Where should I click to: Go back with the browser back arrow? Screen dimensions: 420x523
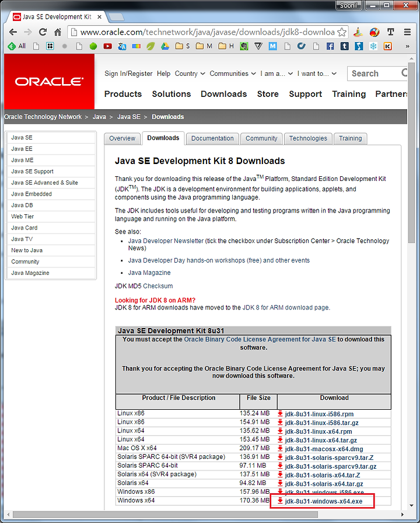click(x=13, y=32)
